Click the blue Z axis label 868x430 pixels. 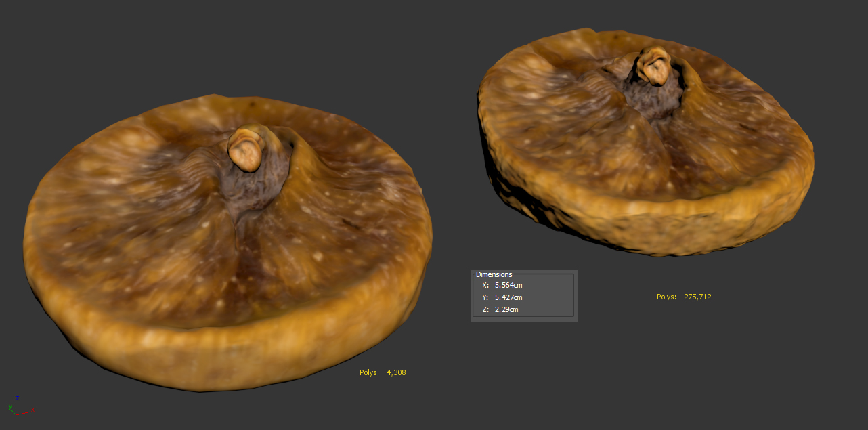point(18,398)
